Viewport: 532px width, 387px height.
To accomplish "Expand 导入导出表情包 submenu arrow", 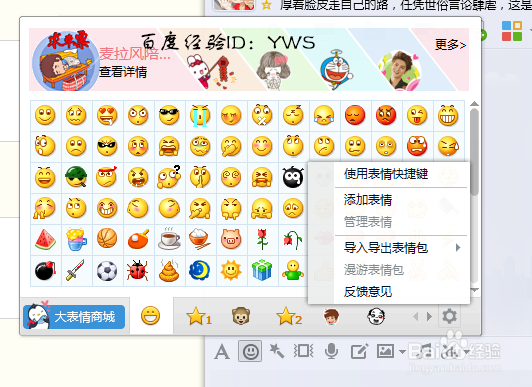I will [458, 248].
